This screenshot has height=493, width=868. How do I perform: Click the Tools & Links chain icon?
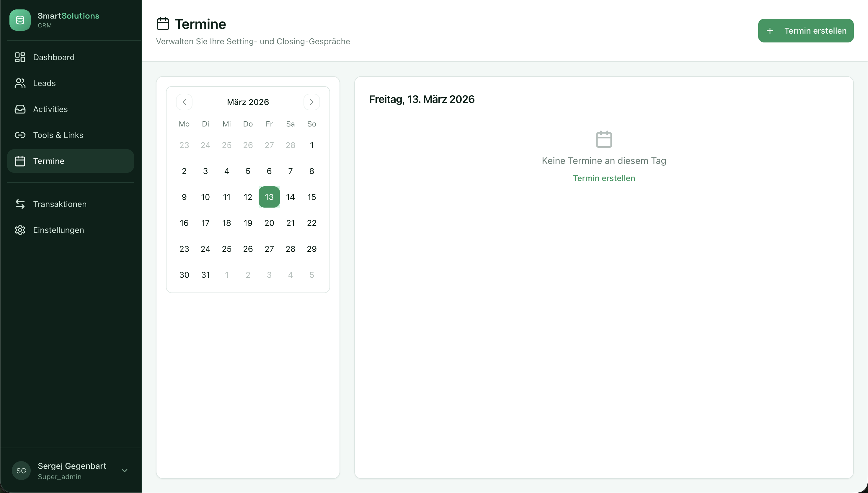click(x=20, y=135)
